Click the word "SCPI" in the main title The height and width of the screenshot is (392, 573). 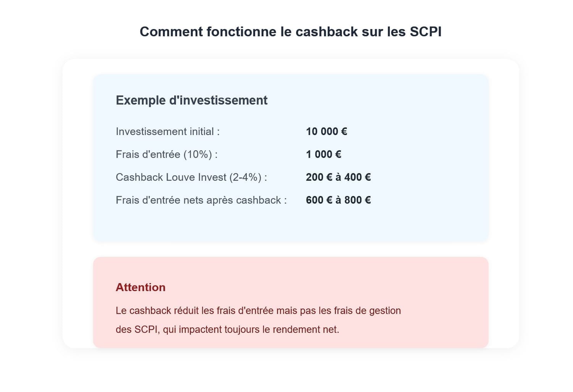click(426, 32)
